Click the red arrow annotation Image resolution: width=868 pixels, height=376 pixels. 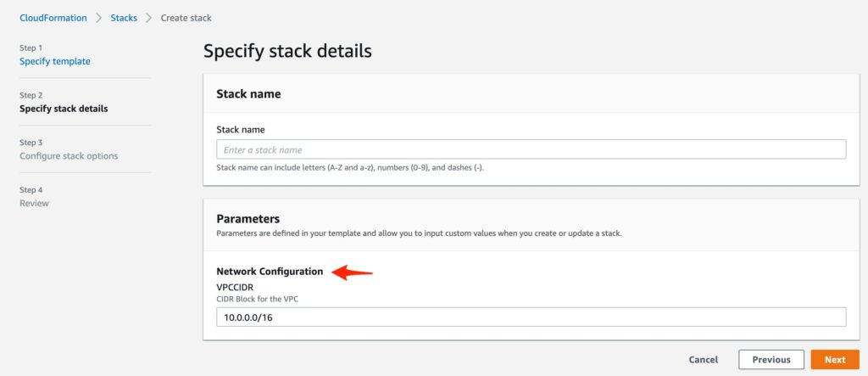coord(352,272)
